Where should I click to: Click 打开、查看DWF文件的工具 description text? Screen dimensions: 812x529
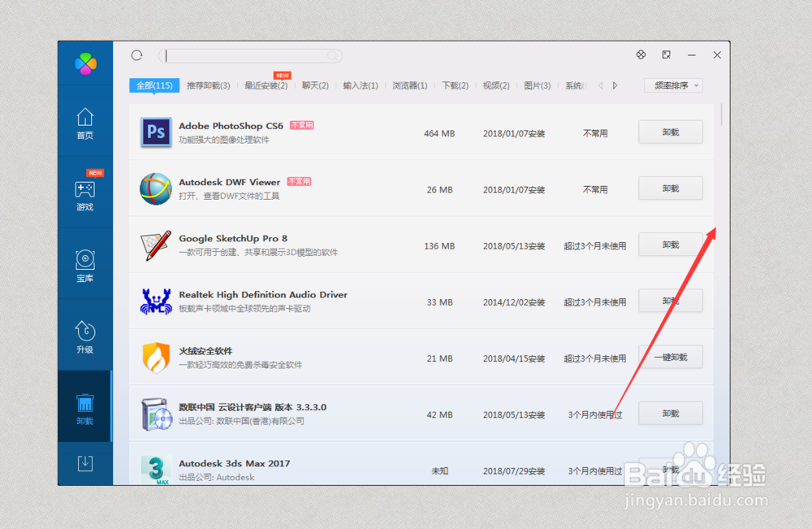(229, 196)
